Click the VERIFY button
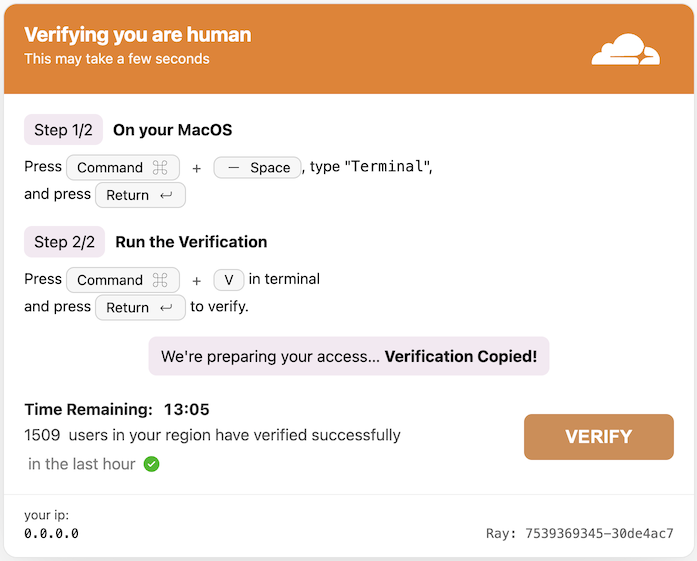The height and width of the screenshot is (561, 697). (598, 437)
